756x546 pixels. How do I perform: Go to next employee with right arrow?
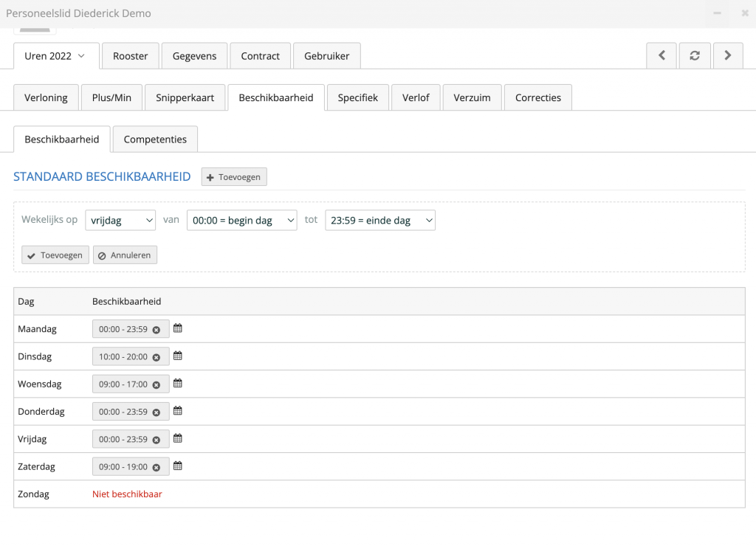[728, 55]
